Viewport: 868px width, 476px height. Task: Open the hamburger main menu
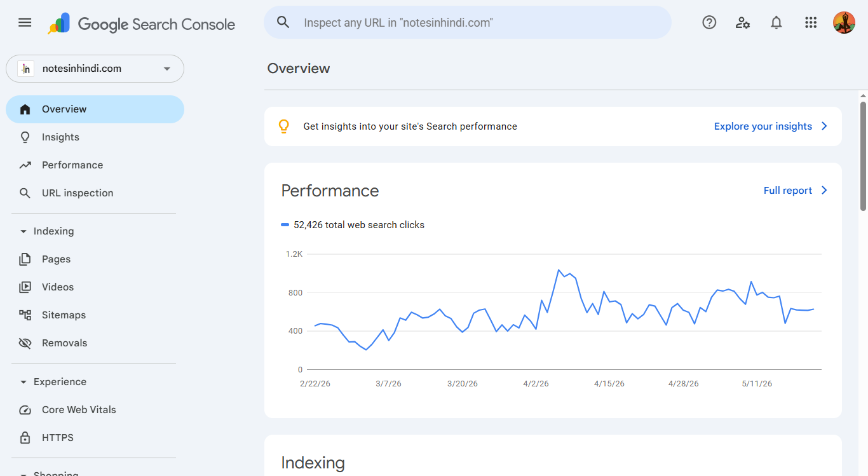click(25, 22)
